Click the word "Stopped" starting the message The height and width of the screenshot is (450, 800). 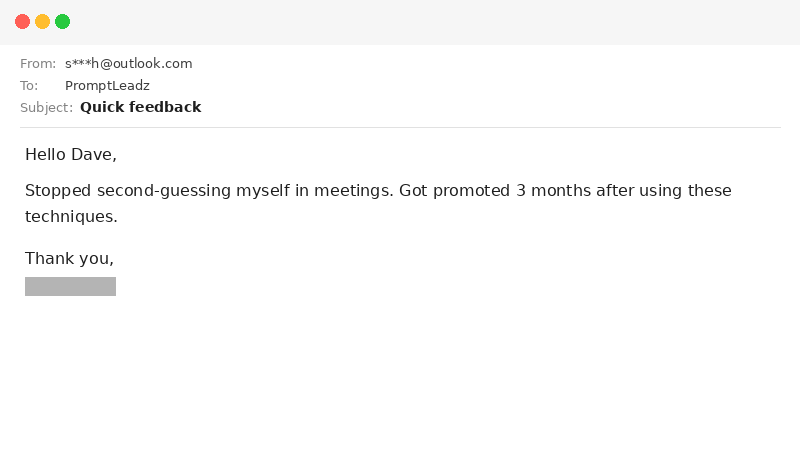click(58, 191)
